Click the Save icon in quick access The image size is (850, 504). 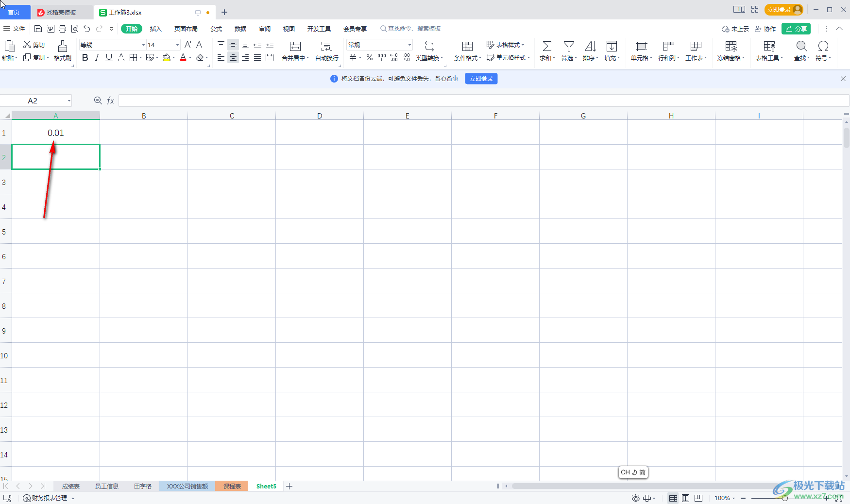(x=38, y=29)
